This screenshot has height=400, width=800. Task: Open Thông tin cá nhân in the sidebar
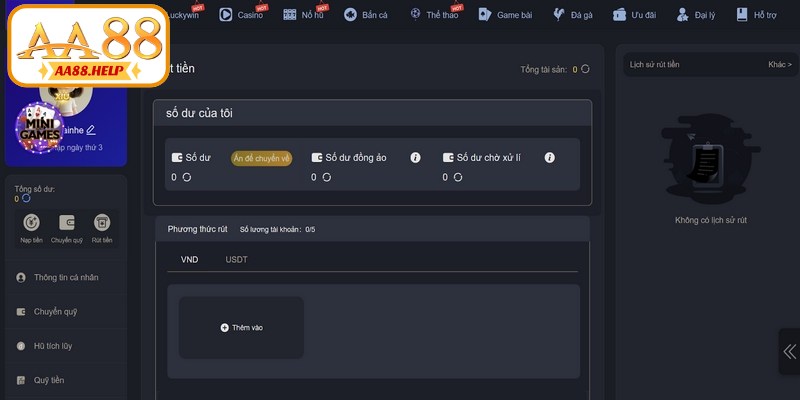(65, 277)
